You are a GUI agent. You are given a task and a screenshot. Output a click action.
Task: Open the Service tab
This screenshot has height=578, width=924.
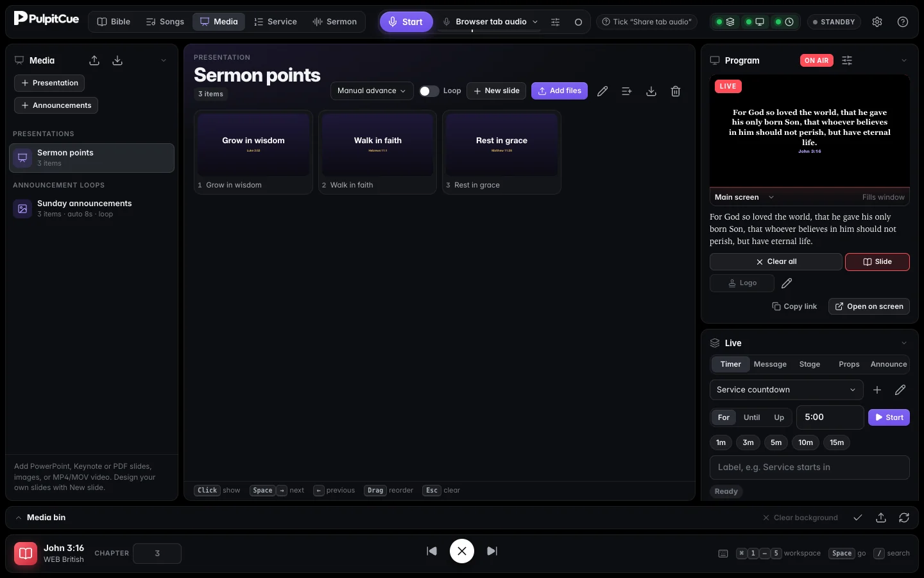tap(275, 22)
